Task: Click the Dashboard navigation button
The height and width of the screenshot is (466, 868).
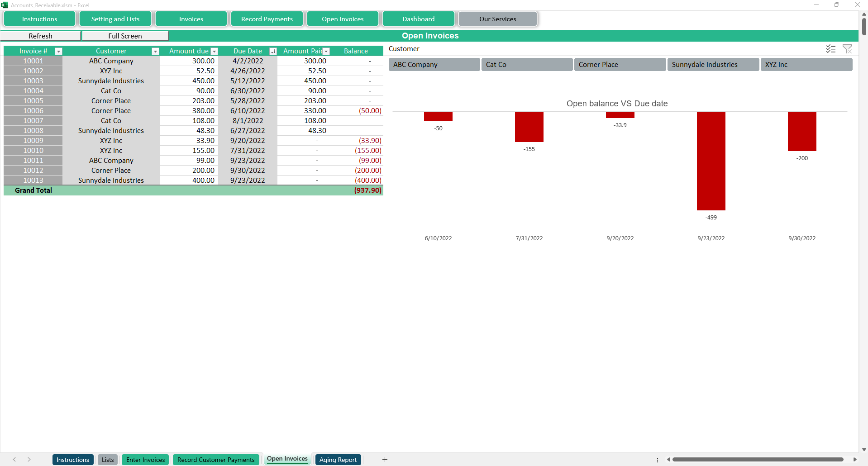Action: 418,19
